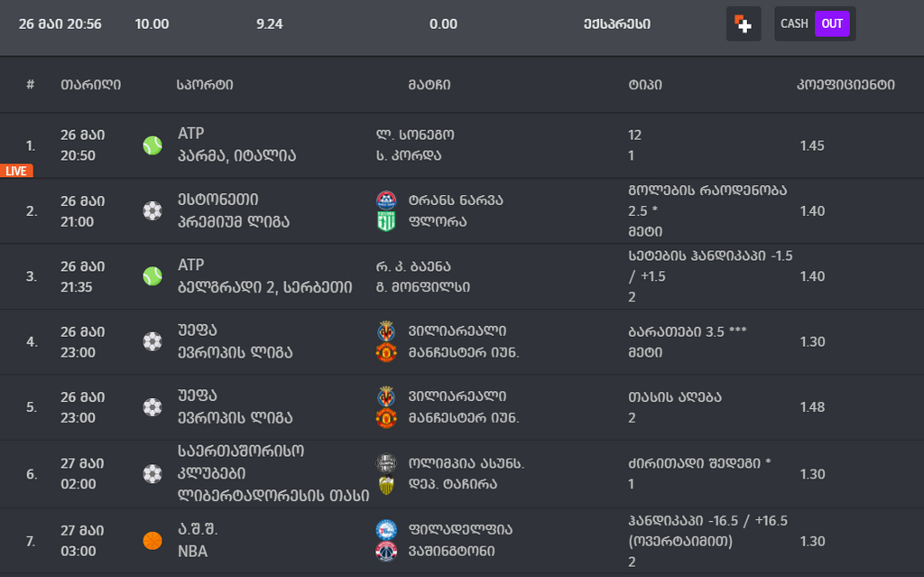924x577 pixels.
Task: Click the basketball icon next to NBA
Action: pyautogui.click(x=152, y=541)
